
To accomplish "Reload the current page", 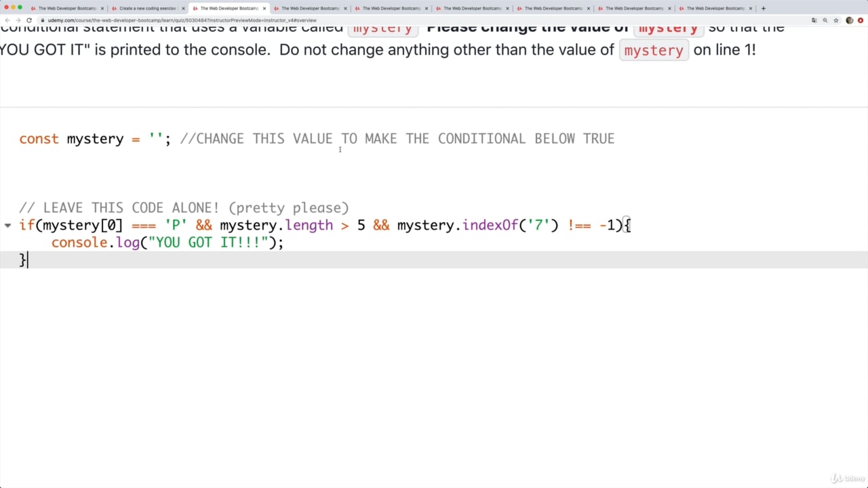I will (x=29, y=20).
